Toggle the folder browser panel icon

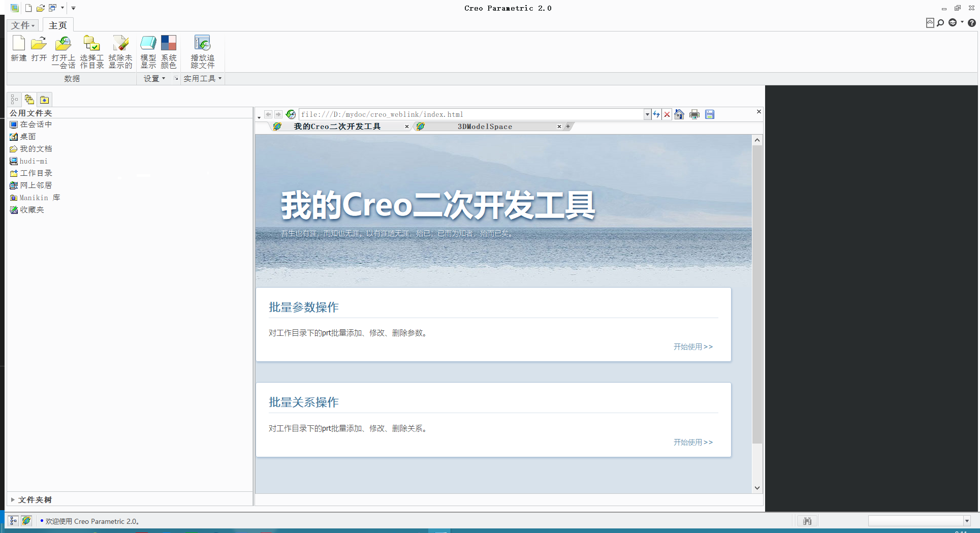coord(29,100)
